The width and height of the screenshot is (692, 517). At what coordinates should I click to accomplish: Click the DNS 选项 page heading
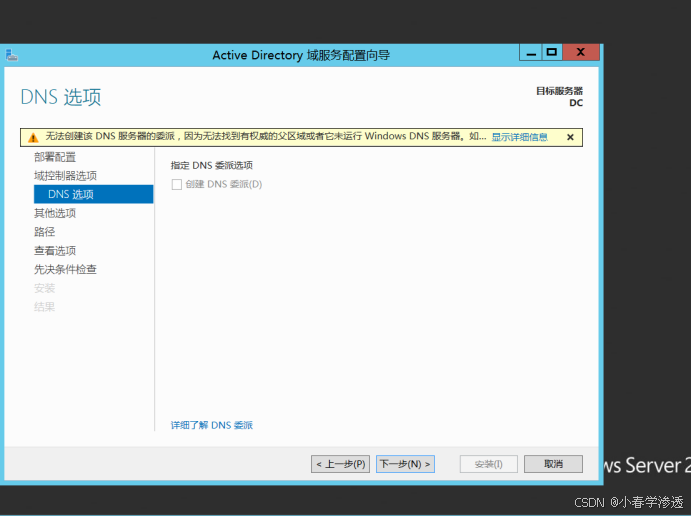point(61,97)
